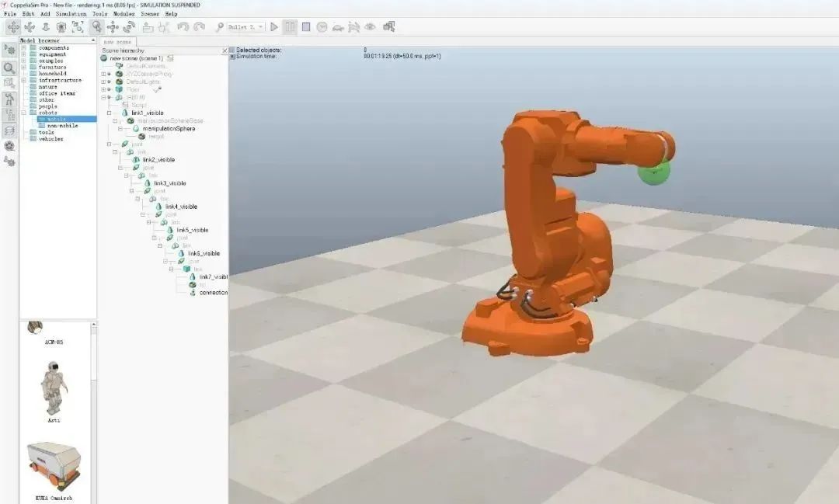Select the camera pan tool
Viewport: 839px width, 504px height.
[x=13, y=26]
